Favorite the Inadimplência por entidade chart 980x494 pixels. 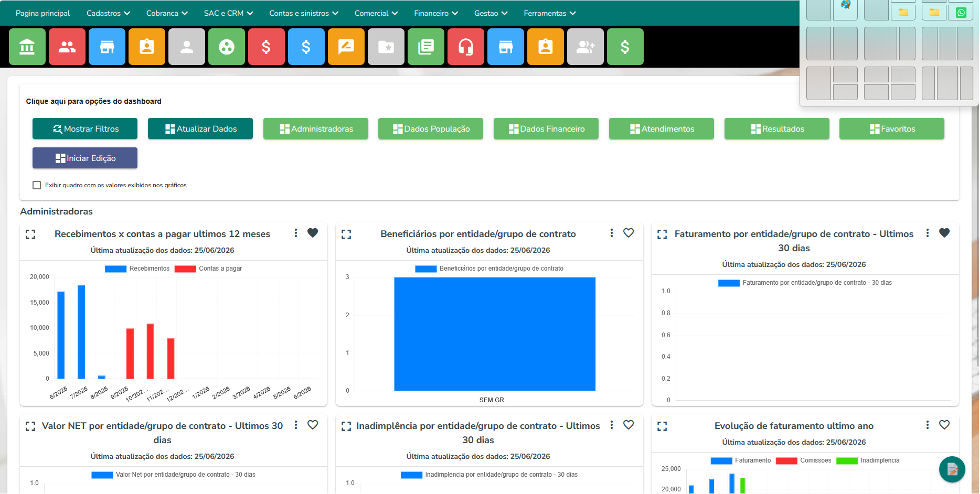click(x=629, y=425)
